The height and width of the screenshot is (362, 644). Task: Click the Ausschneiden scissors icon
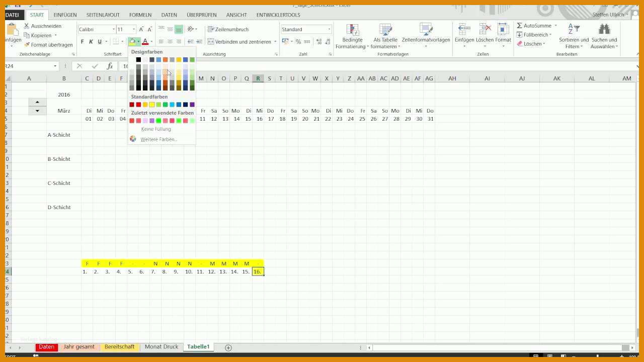27,26
